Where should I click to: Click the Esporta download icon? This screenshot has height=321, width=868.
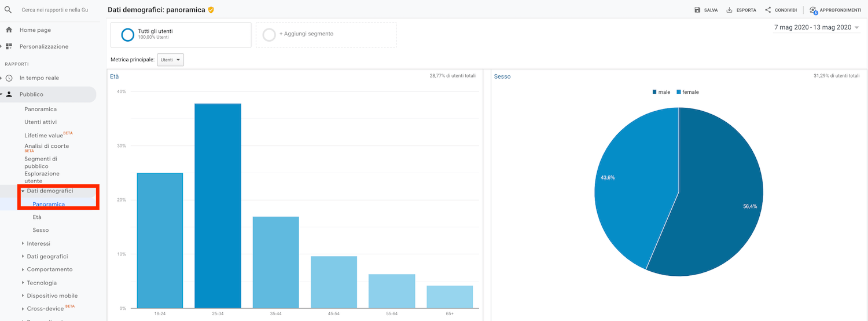pyautogui.click(x=729, y=10)
